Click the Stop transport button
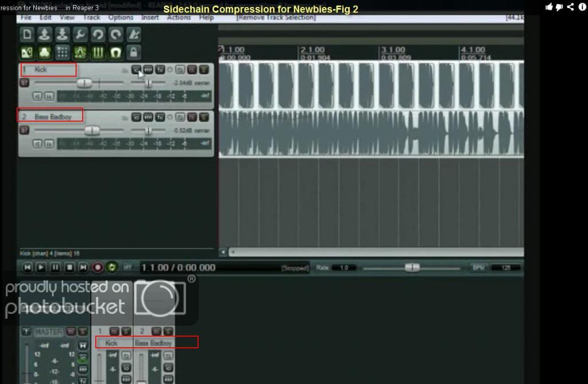The width and height of the screenshot is (588, 384). pyautogui.click(x=69, y=268)
